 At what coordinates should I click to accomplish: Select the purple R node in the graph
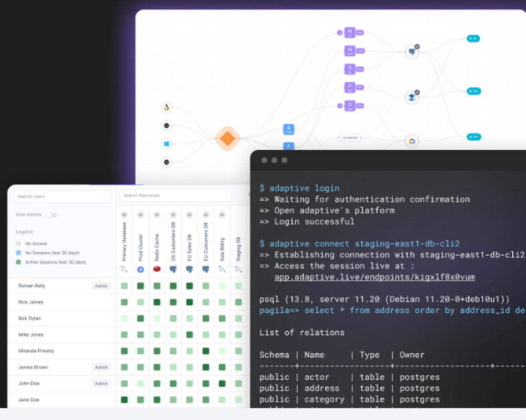[350, 69]
